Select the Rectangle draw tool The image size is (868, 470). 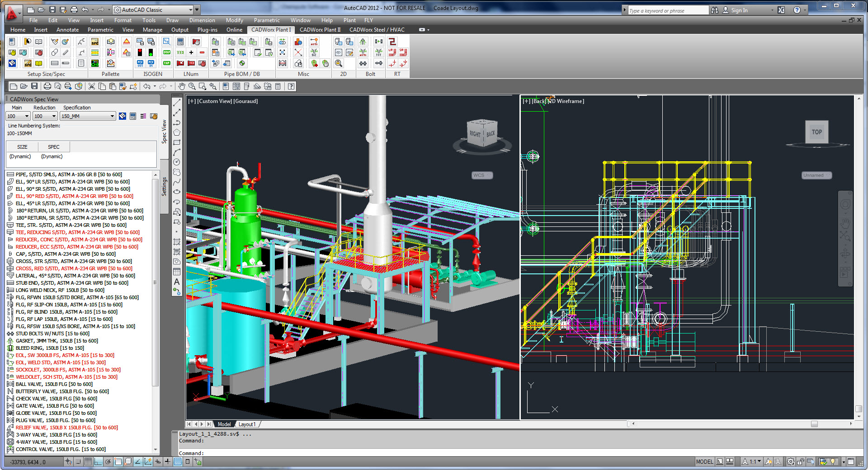(177, 142)
